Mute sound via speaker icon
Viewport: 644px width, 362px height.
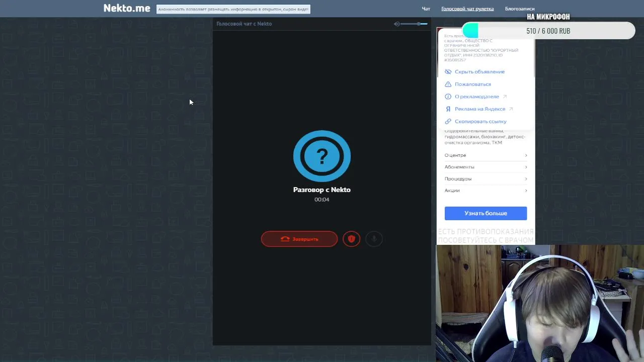pyautogui.click(x=396, y=24)
